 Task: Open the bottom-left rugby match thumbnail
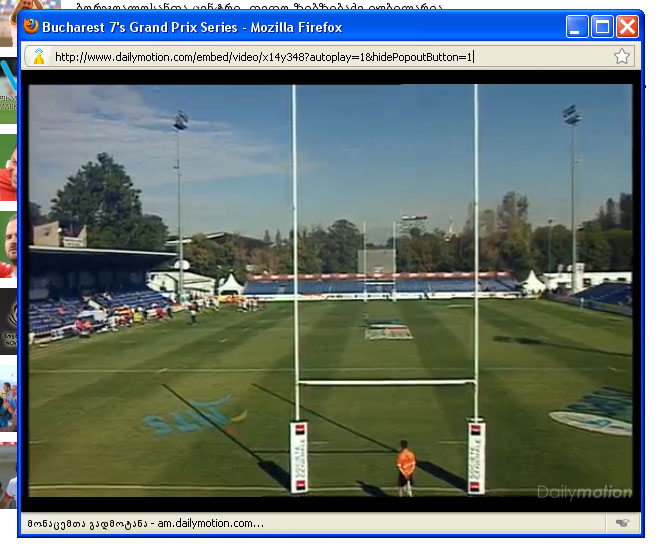(x=8, y=476)
